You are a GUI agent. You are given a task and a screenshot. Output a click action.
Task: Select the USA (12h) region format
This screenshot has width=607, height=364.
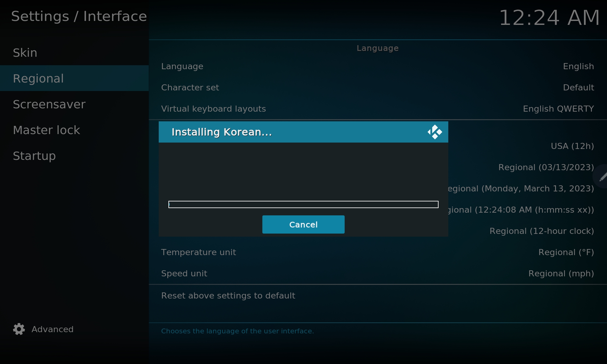(572, 146)
